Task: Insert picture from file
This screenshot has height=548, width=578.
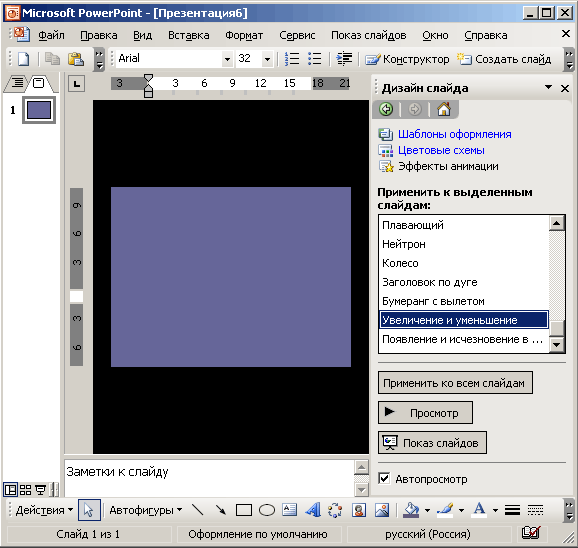Action: (x=382, y=510)
